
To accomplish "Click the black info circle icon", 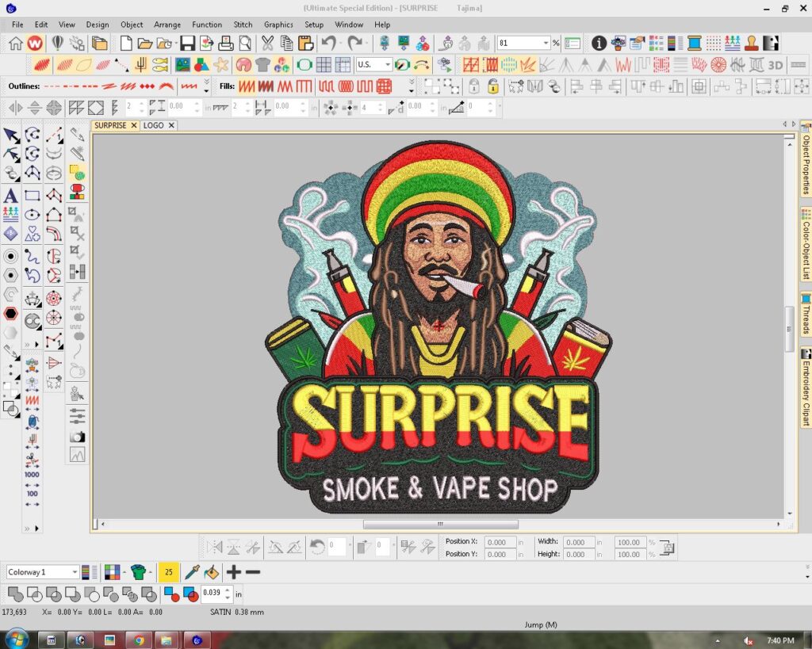I will 599,44.
